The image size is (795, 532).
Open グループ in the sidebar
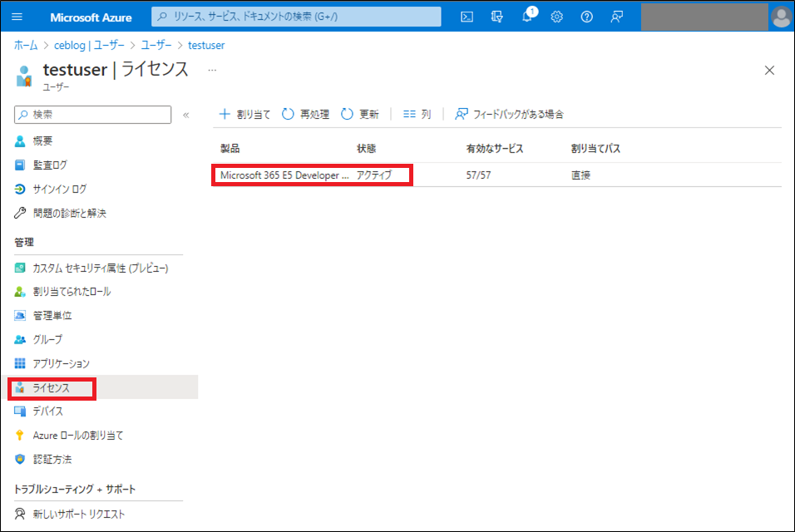point(39,339)
